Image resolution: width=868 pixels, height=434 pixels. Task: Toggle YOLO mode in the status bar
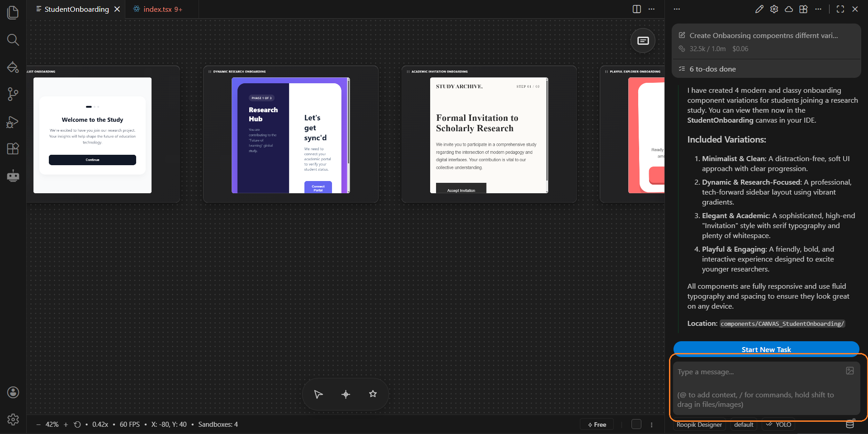point(778,424)
